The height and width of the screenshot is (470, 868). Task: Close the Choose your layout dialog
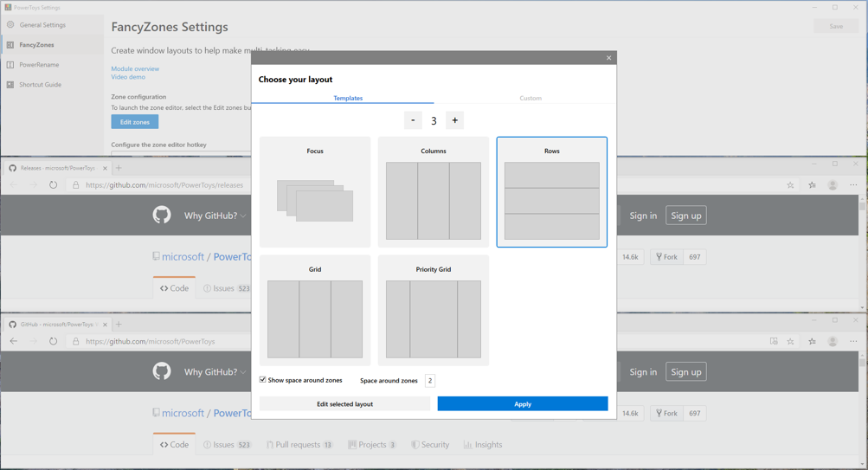(x=608, y=58)
